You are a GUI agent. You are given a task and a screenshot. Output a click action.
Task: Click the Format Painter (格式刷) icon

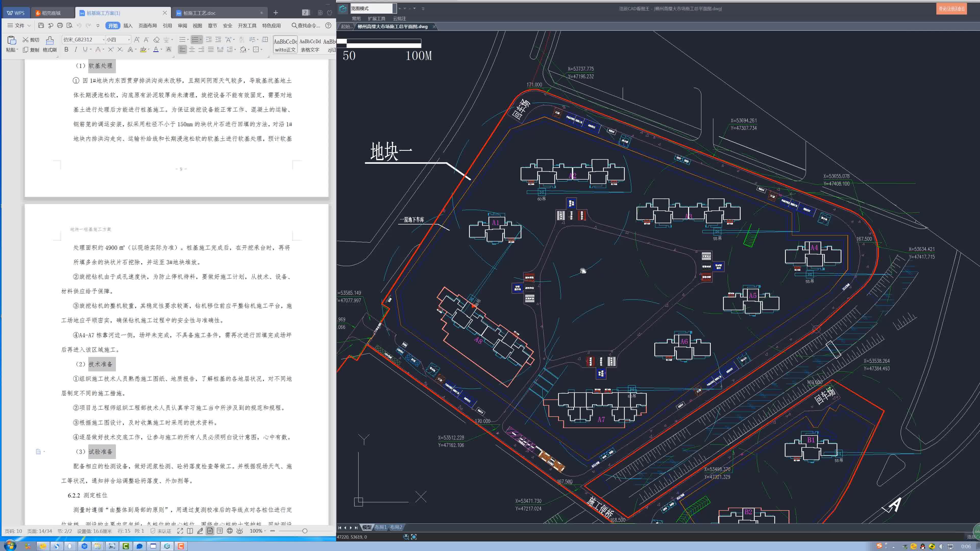[50, 41]
